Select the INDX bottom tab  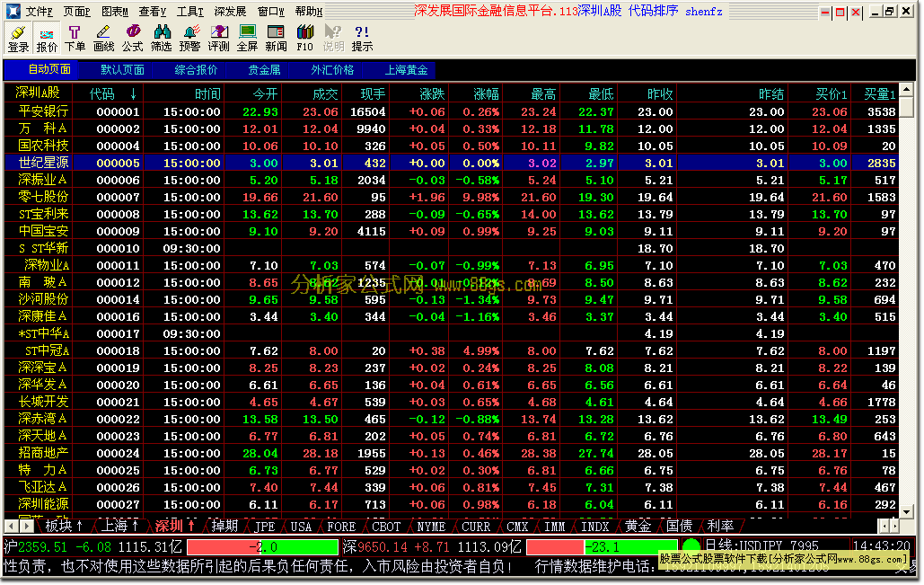pyautogui.click(x=594, y=526)
